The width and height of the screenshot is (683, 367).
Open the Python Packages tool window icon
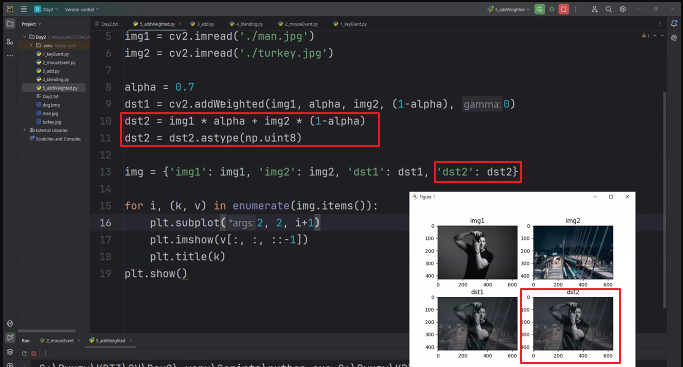pos(10,323)
